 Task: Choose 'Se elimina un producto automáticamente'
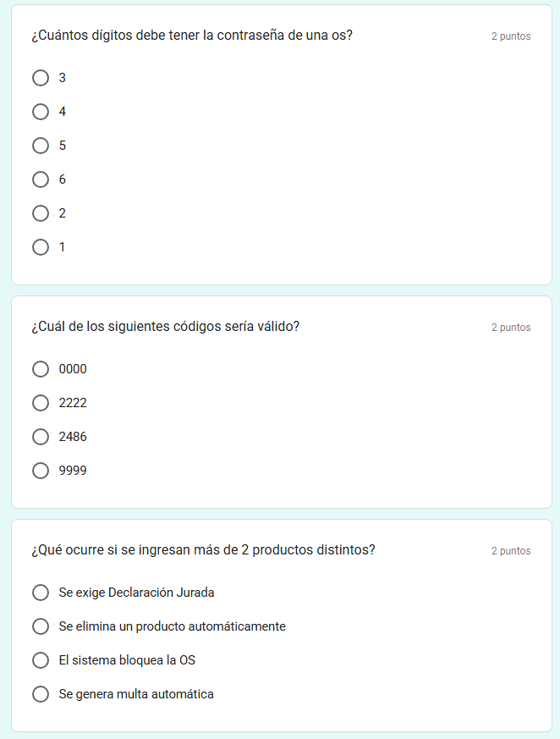(41, 626)
